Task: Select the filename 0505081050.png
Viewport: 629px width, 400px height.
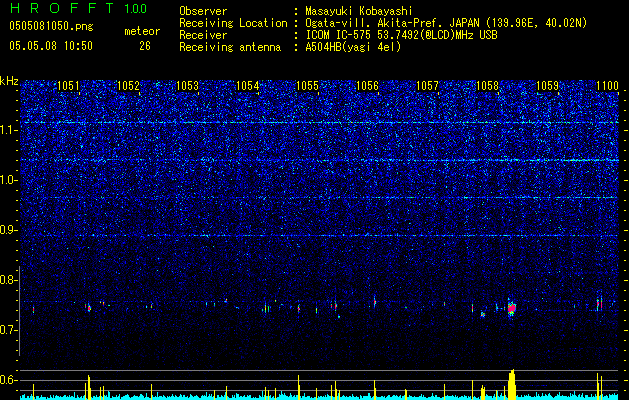Action: pyautogui.click(x=51, y=27)
